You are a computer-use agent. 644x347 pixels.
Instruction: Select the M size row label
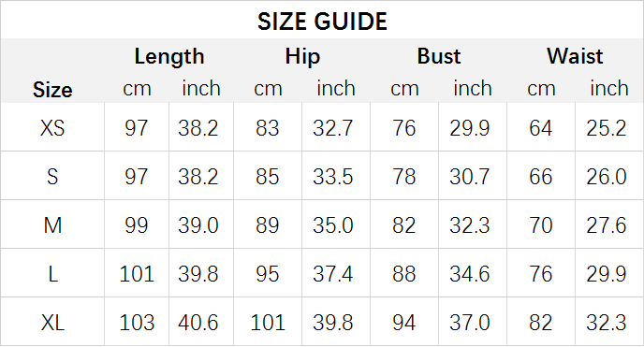click(x=52, y=225)
